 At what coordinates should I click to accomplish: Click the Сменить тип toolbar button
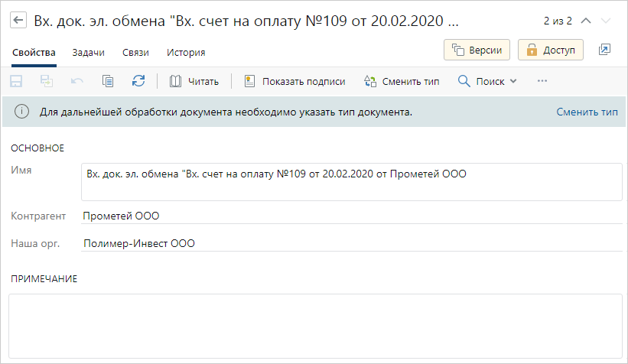[402, 81]
